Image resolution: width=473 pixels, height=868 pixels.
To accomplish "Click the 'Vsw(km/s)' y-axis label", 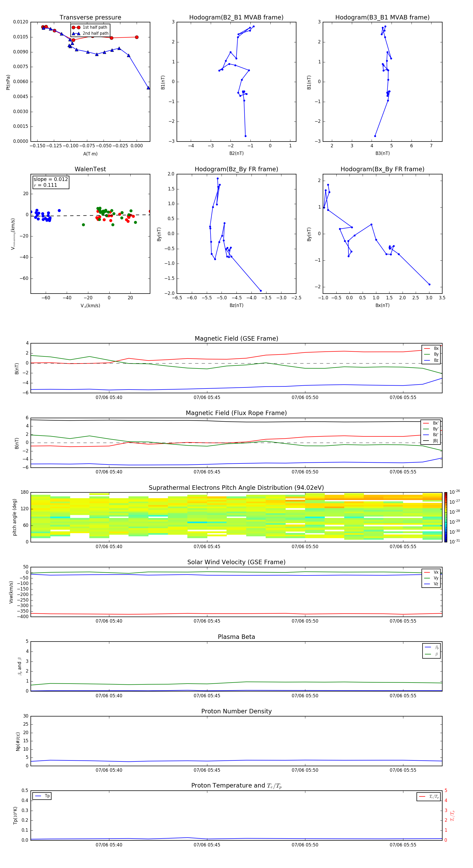I will 11,592.
